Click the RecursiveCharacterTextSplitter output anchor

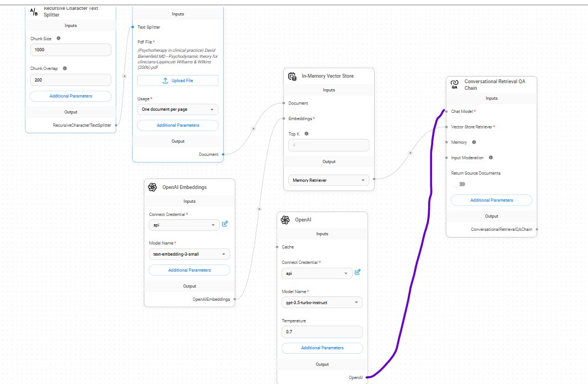click(116, 125)
